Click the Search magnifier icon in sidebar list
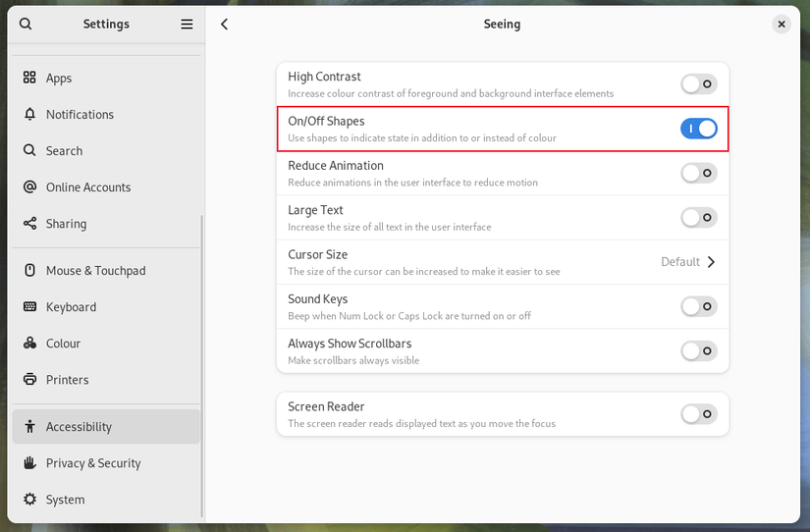 point(30,150)
